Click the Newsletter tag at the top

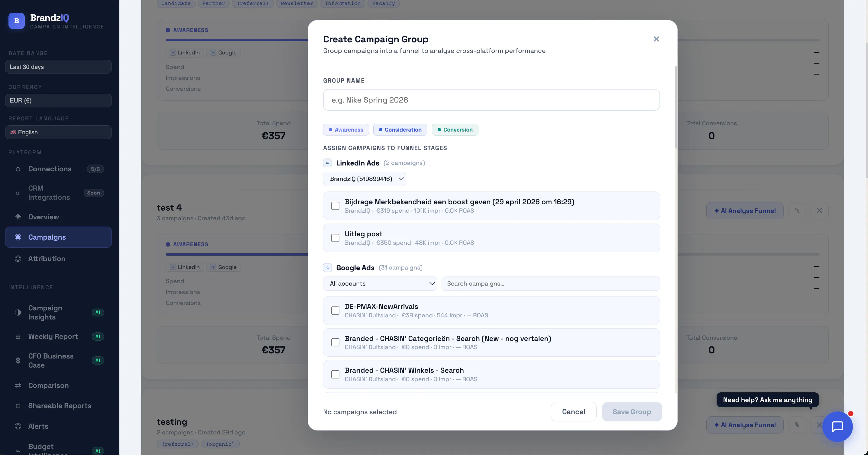(x=296, y=3)
